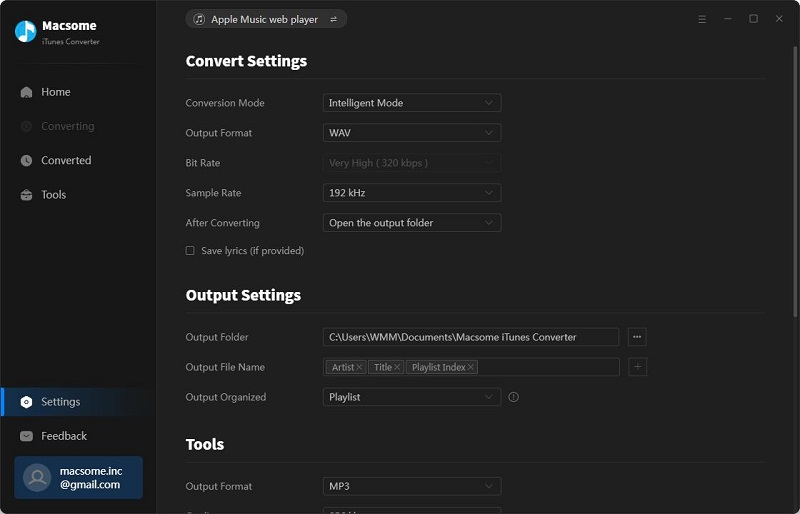Expand Output Organized Playlist dropdown
Screen dimensions: 800x514
coord(412,397)
